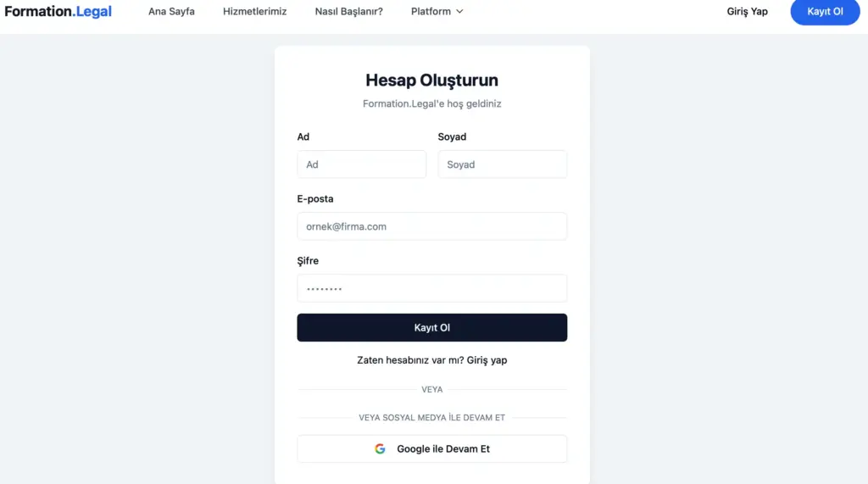Open the Formation.Legal logo homepage

click(58, 11)
